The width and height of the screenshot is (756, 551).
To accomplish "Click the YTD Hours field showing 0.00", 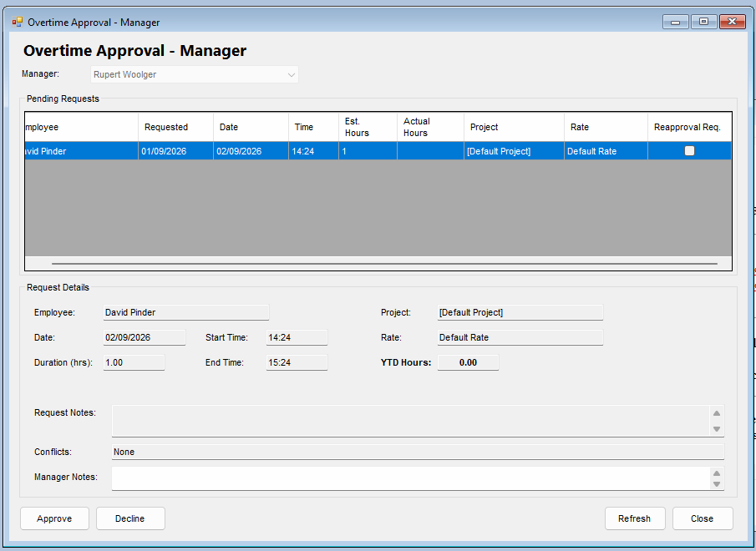I will 468,362.
